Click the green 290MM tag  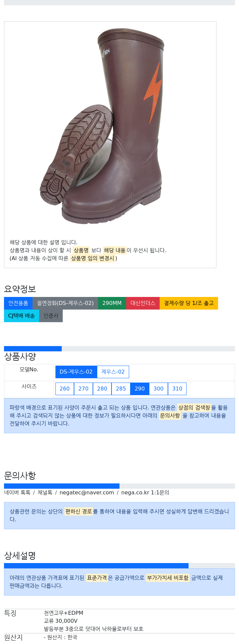[x=112, y=303]
